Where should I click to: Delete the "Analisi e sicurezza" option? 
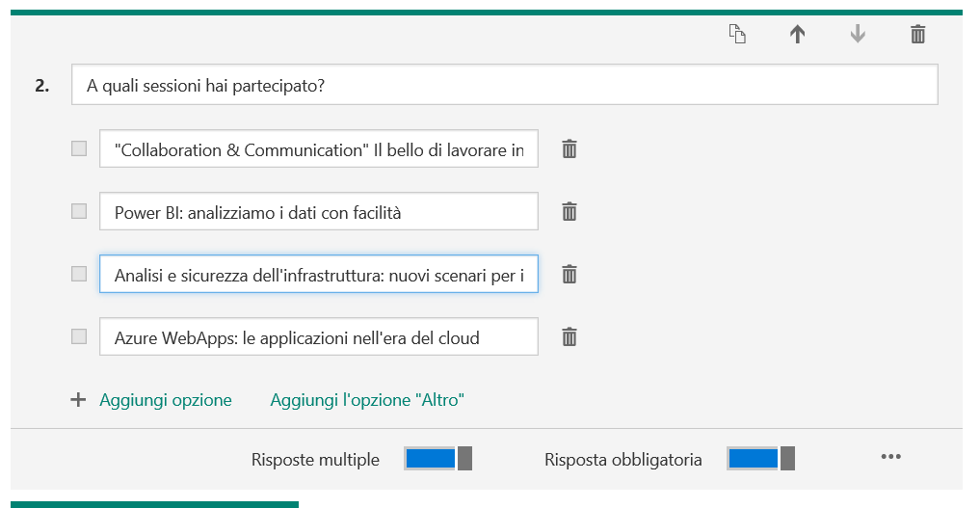(x=569, y=275)
